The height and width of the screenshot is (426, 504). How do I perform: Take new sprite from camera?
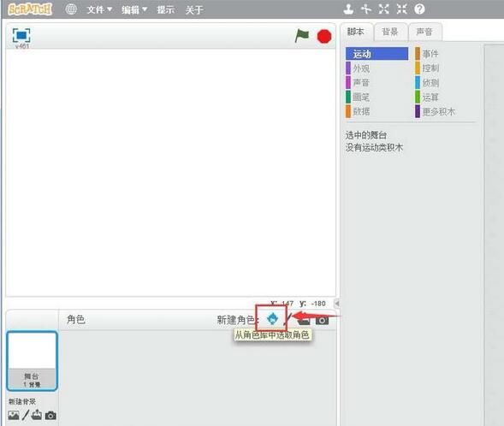pyautogui.click(x=322, y=320)
